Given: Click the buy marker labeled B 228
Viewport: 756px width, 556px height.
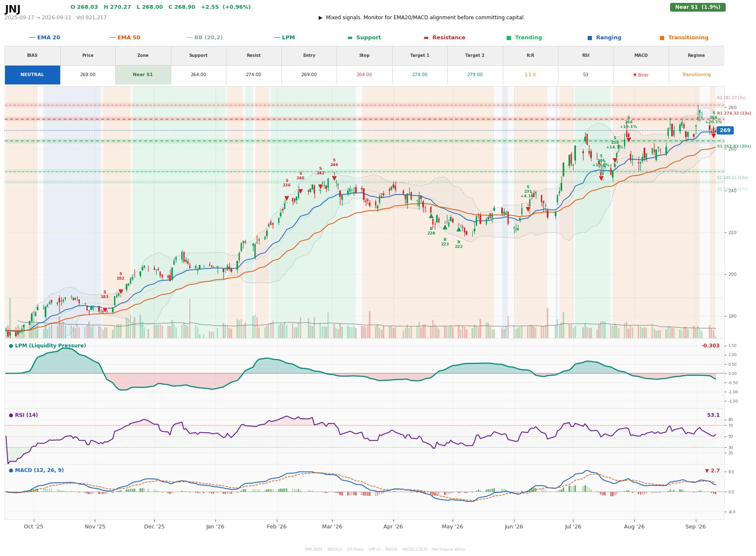Looking at the screenshot, I should (431, 216).
